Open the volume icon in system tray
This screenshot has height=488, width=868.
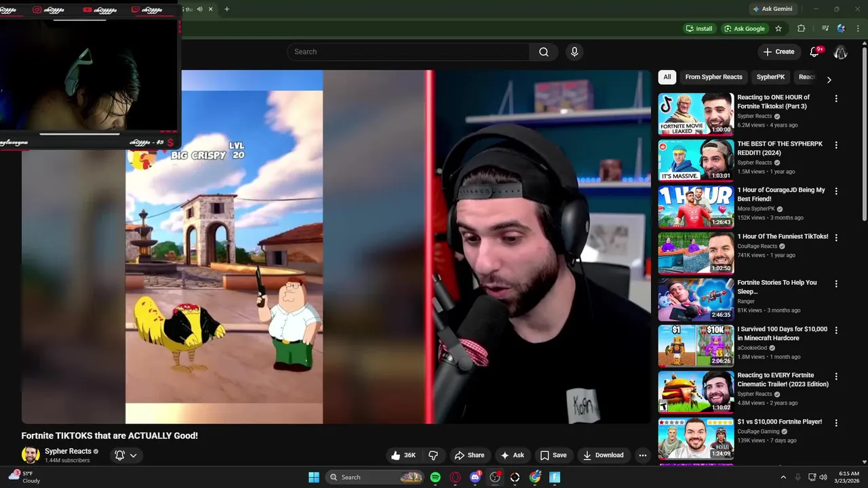coord(824,477)
